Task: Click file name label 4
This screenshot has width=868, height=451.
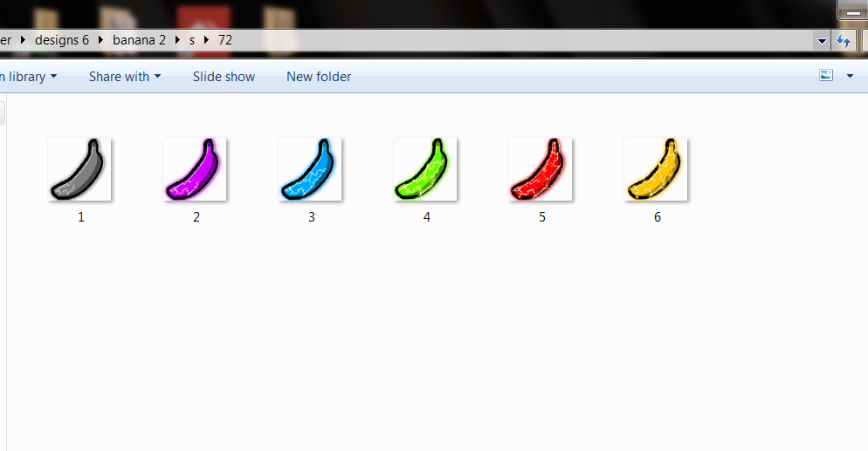Action: tap(427, 217)
